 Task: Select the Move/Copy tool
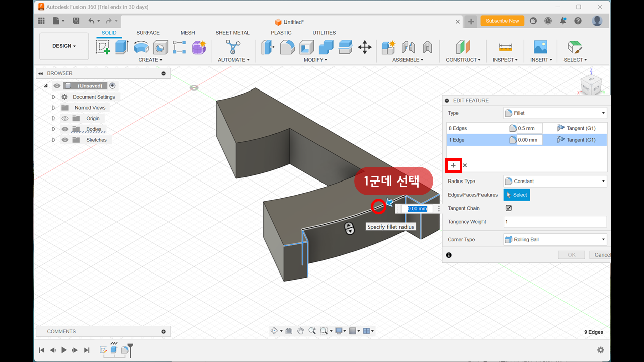pyautogui.click(x=365, y=47)
